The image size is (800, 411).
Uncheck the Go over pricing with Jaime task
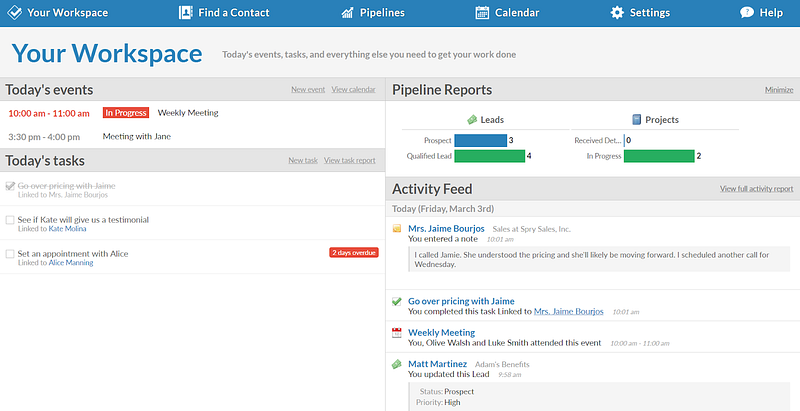point(10,186)
